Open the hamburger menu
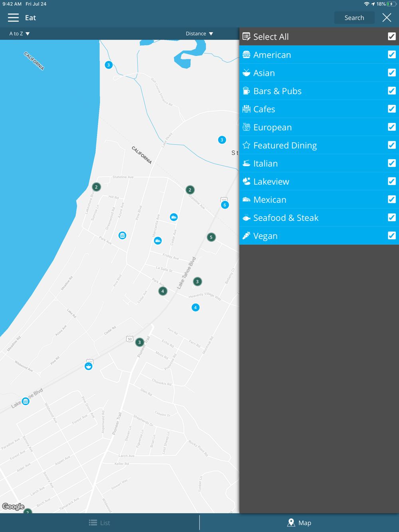 tap(13, 18)
